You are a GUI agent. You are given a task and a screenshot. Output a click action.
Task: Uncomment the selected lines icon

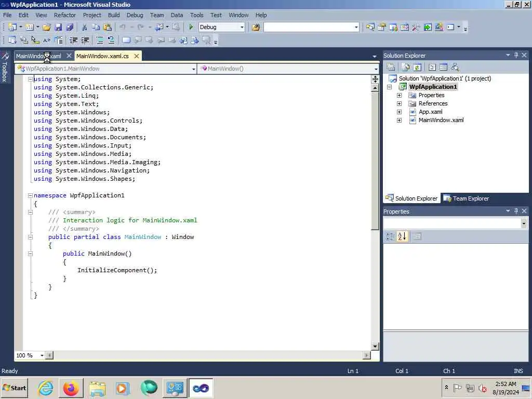pos(111,41)
